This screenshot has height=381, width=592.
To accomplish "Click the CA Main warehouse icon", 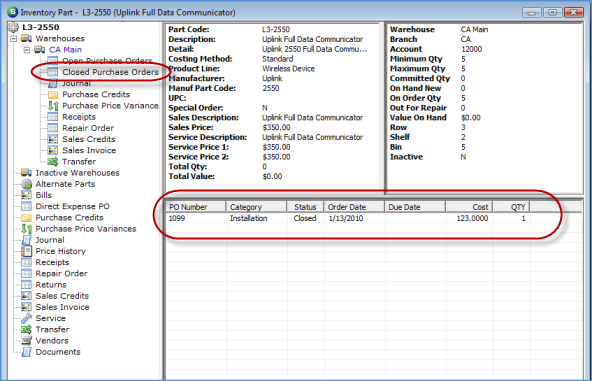I will [x=40, y=49].
